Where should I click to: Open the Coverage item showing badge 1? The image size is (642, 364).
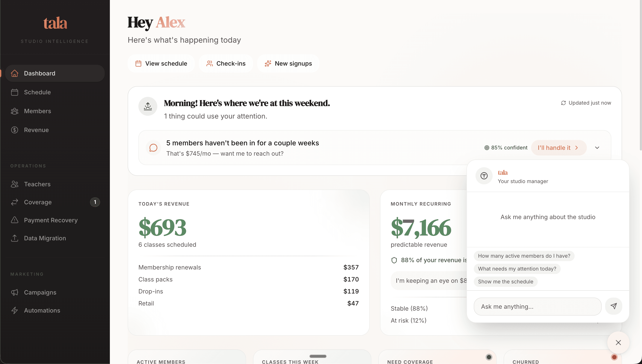[38, 202]
